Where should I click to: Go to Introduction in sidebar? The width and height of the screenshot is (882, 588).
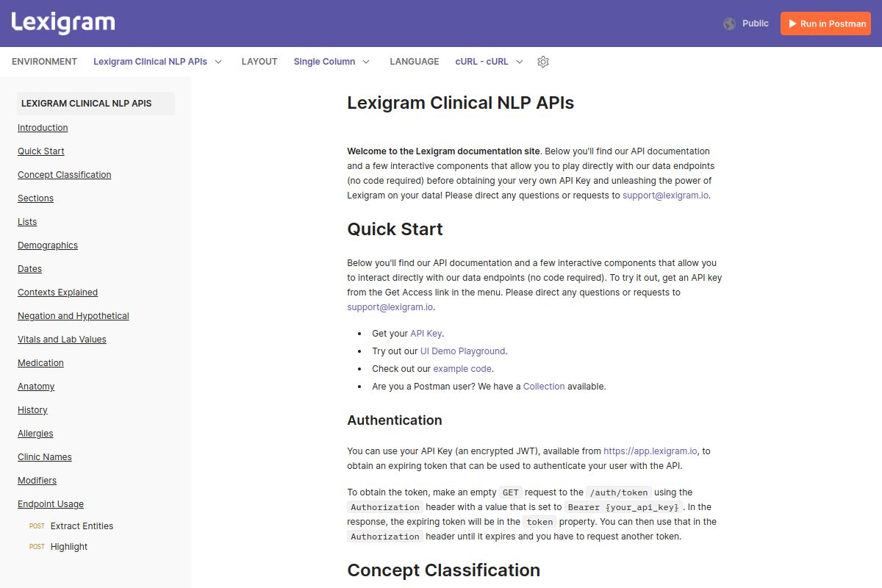(x=43, y=128)
